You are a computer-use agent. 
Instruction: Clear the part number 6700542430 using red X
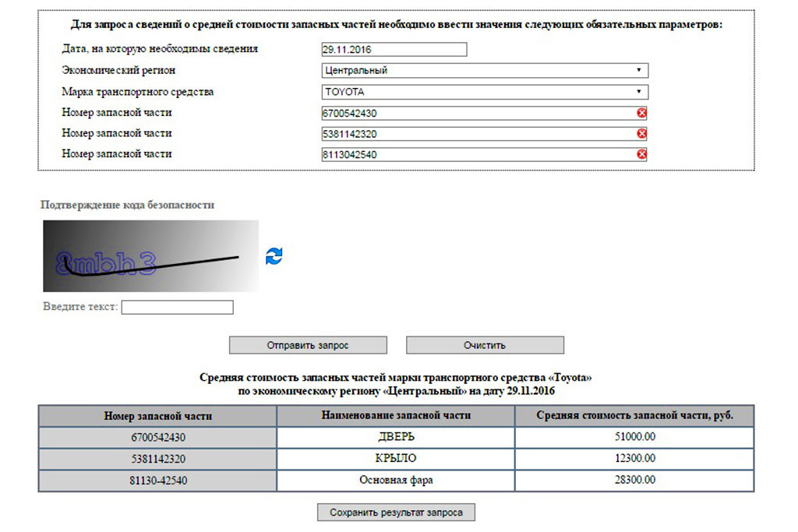pyautogui.click(x=642, y=113)
